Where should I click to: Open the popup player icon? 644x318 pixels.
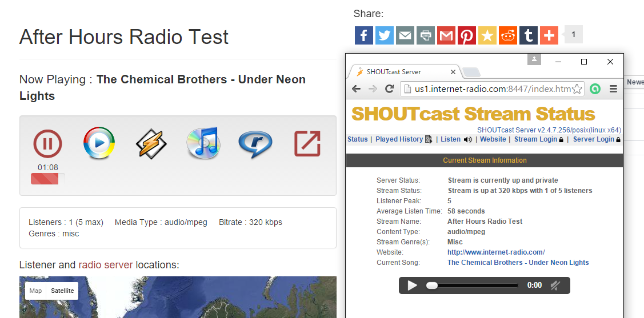tap(307, 144)
